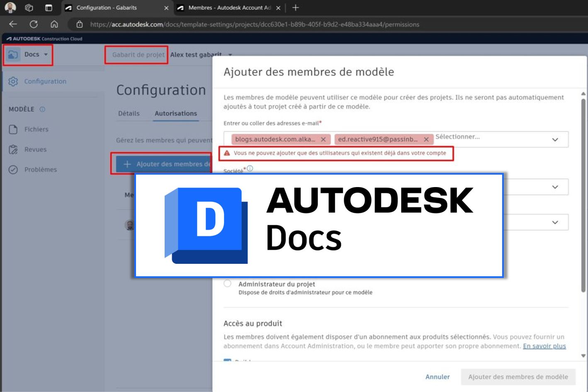Switch to the Détails tab
Viewport: 588px width, 392px height.
(129, 113)
